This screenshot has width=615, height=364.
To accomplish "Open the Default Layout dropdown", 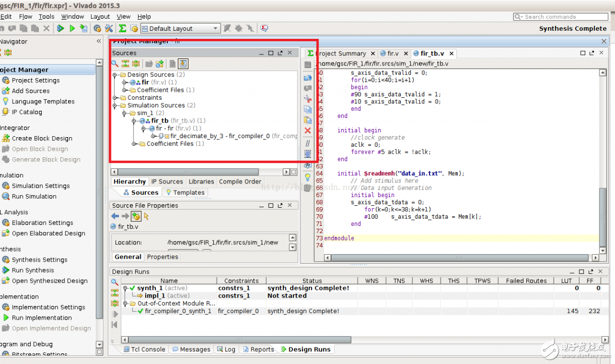I will pyautogui.click(x=180, y=29).
